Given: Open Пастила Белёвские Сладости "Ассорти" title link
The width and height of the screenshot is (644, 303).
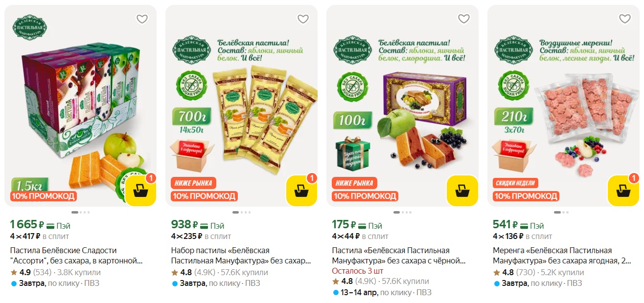Looking at the screenshot, I should (x=76, y=256).
